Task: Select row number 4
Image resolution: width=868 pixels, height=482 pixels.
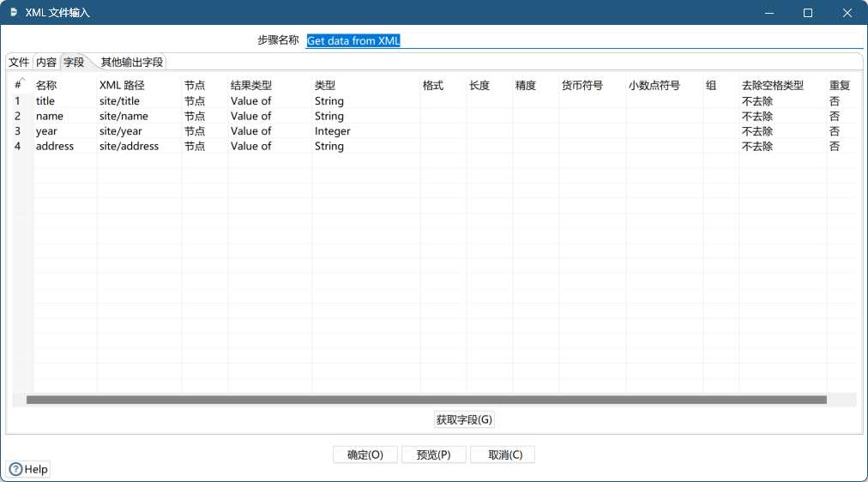Action: [x=22, y=146]
